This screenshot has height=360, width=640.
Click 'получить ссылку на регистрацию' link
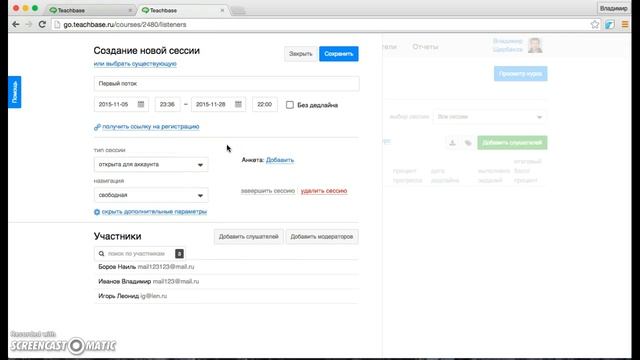click(x=151, y=127)
